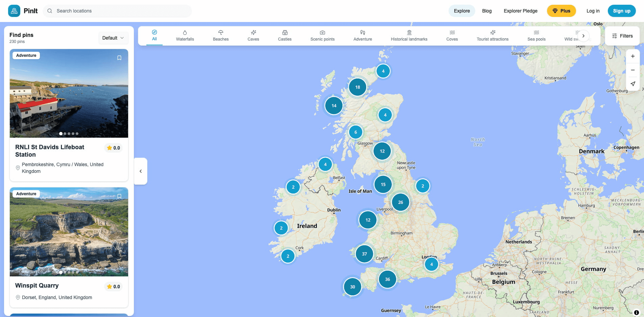
Task: Click the RNLI lifeboat station photo
Action: 69,93
